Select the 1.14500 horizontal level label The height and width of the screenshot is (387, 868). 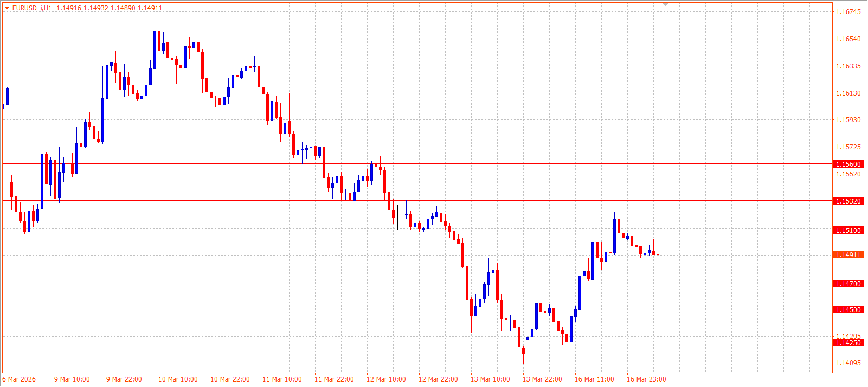click(x=848, y=309)
